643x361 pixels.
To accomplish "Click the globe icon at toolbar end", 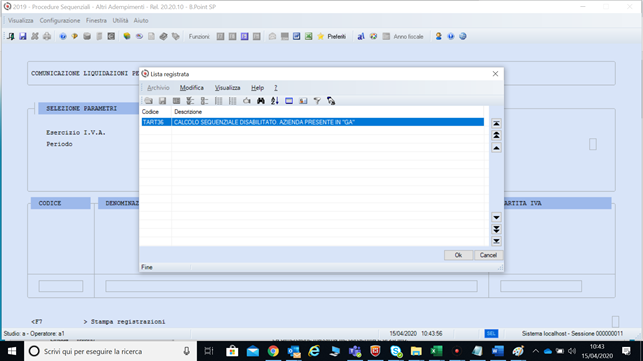I will pos(463,37).
